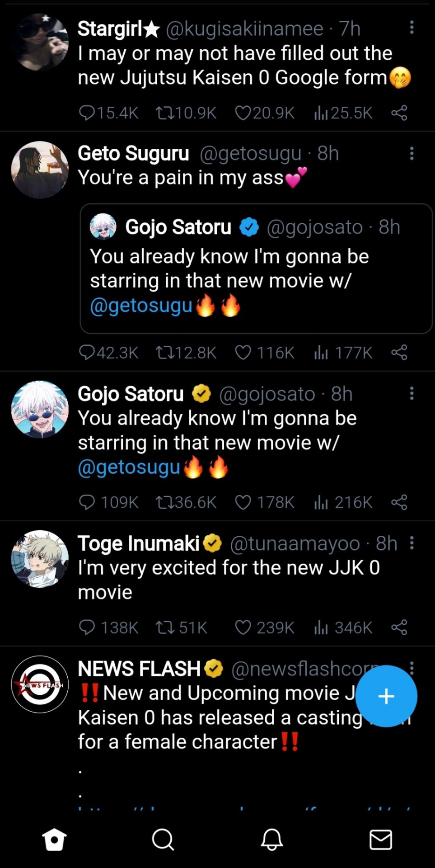The width and height of the screenshot is (435, 868).
Task: Open more options on Toge Inumaki's tweet
Action: click(412, 543)
